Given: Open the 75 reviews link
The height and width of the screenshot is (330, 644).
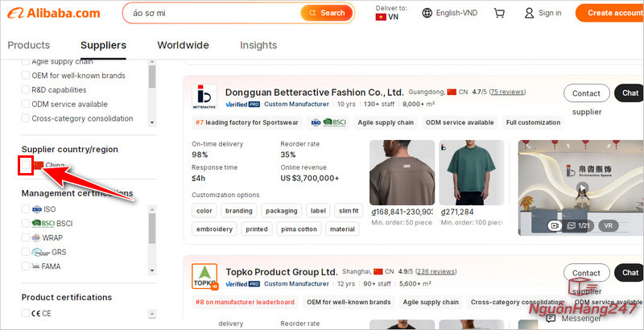Looking at the screenshot, I should (x=507, y=92).
